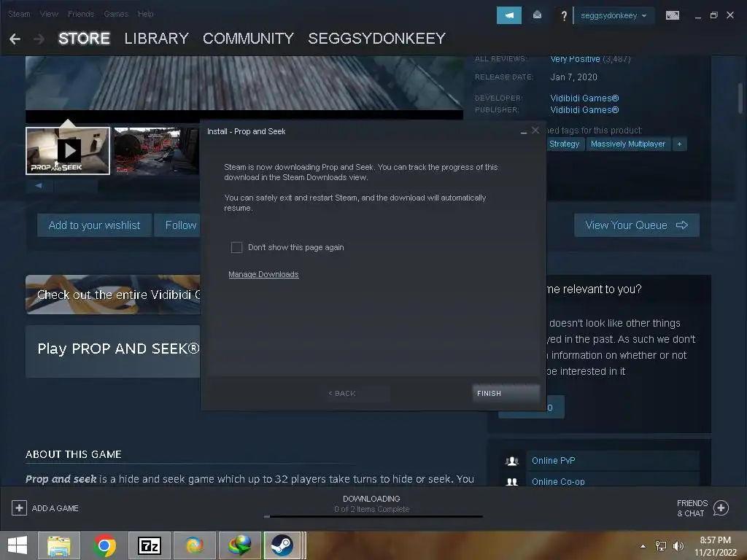Click the download progress bar
The image size is (747, 560).
(x=373, y=516)
